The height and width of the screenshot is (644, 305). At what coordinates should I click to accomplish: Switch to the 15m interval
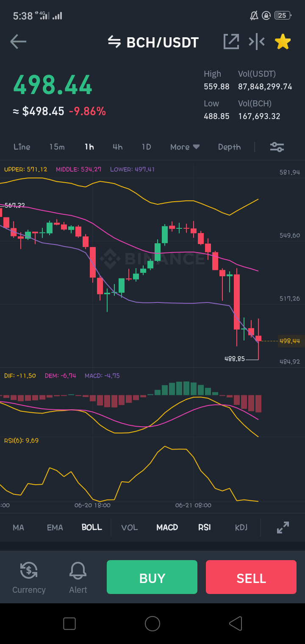(57, 147)
